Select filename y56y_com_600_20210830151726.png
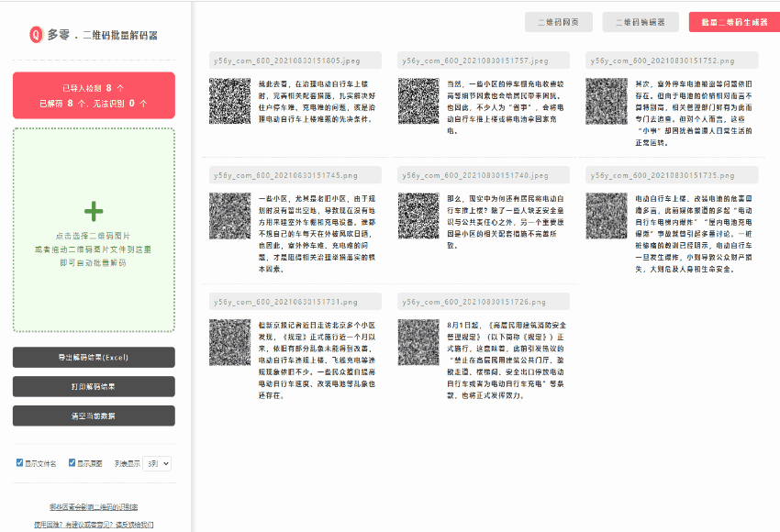The width and height of the screenshot is (780, 532). pos(474,302)
